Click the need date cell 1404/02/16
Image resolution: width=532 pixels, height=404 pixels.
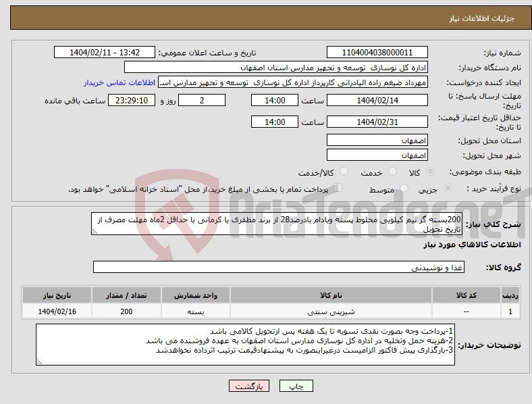pyautogui.click(x=57, y=311)
